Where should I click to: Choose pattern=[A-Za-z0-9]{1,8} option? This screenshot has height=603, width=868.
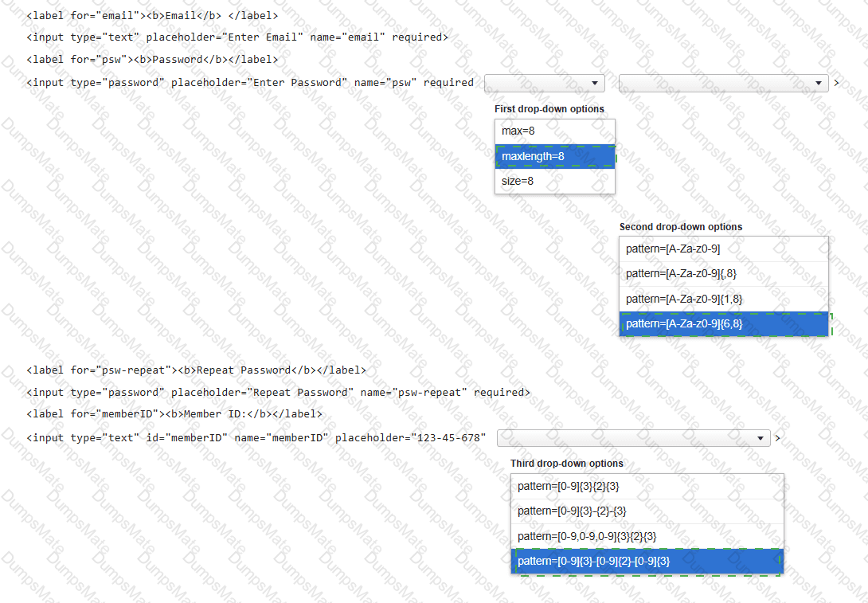[724, 299]
